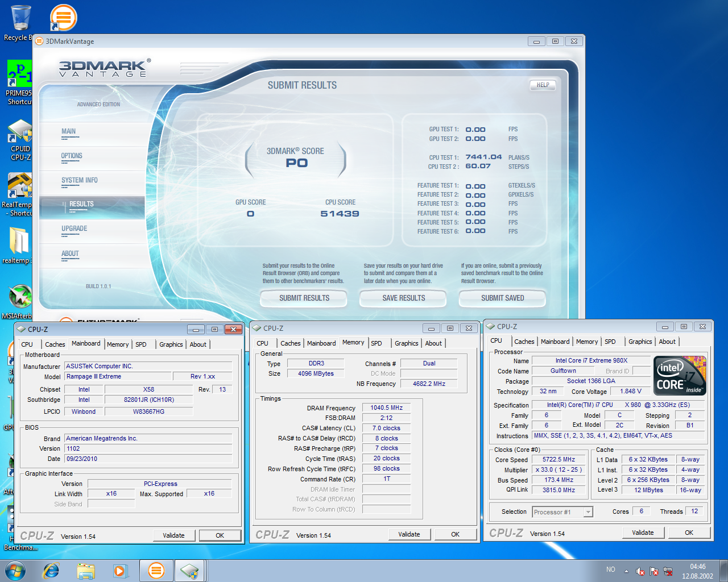728x582 pixels.
Task: Click the HELP button in 3DMark
Action: tap(543, 85)
